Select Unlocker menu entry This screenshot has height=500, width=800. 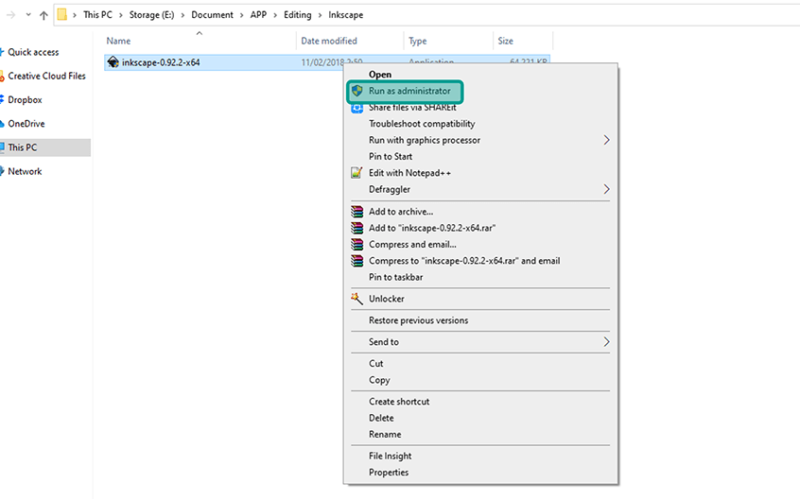[x=387, y=299]
